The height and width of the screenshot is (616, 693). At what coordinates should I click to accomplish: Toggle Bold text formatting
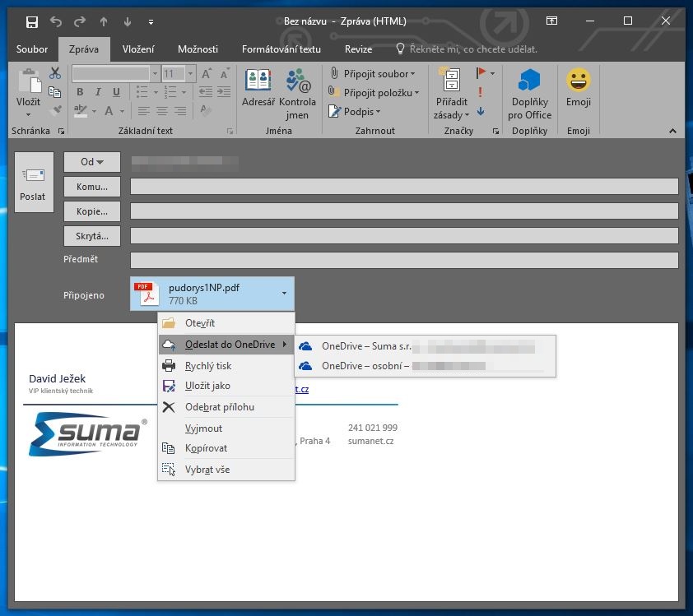tap(80, 92)
